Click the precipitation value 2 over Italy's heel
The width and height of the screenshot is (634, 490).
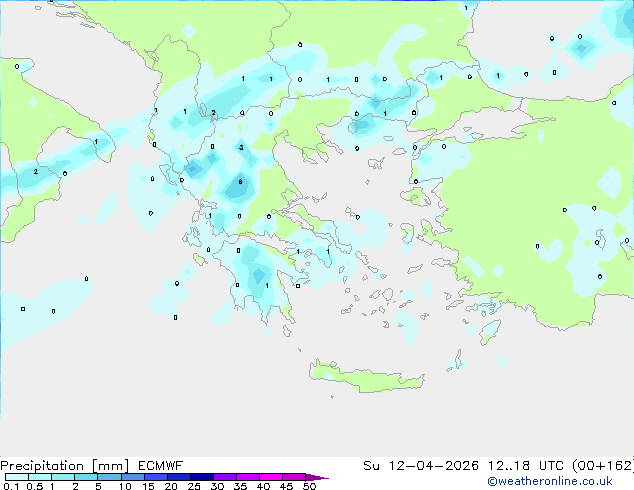[x=35, y=171]
